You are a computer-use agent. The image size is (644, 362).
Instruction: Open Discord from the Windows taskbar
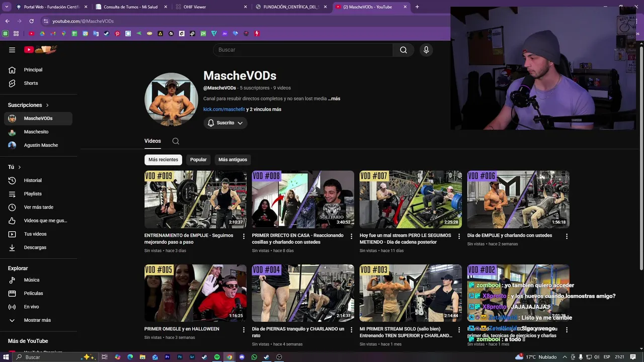point(242,357)
